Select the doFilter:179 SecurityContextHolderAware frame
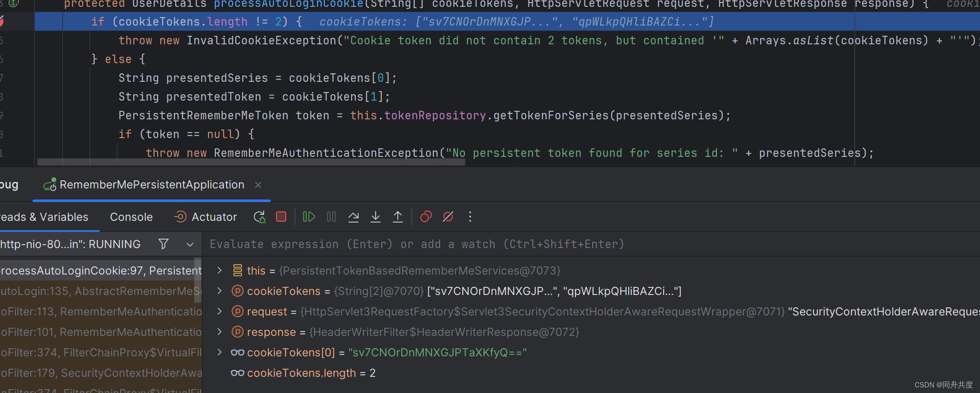 pyautogui.click(x=101, y=373)
